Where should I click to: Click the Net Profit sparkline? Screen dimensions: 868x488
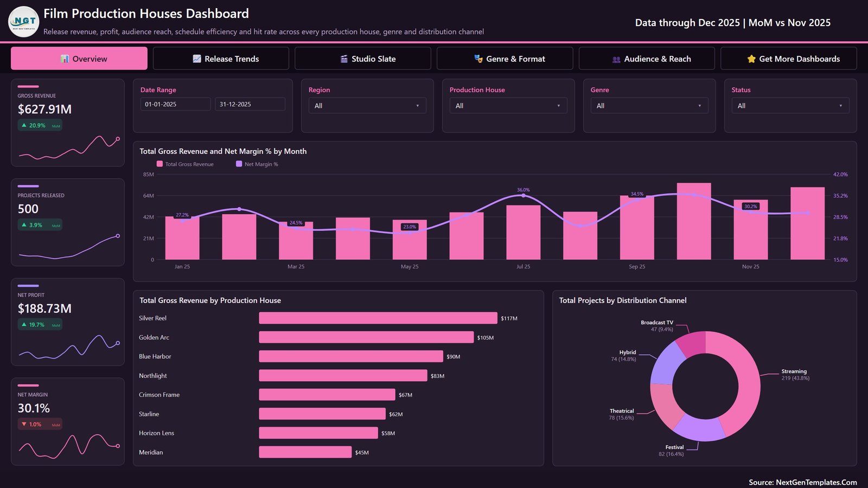pos(69,346)
